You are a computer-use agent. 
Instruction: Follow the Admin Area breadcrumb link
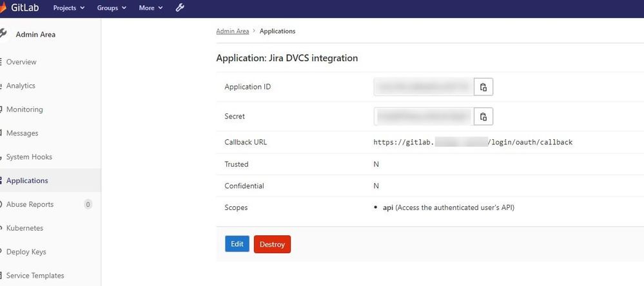point(233,31)
